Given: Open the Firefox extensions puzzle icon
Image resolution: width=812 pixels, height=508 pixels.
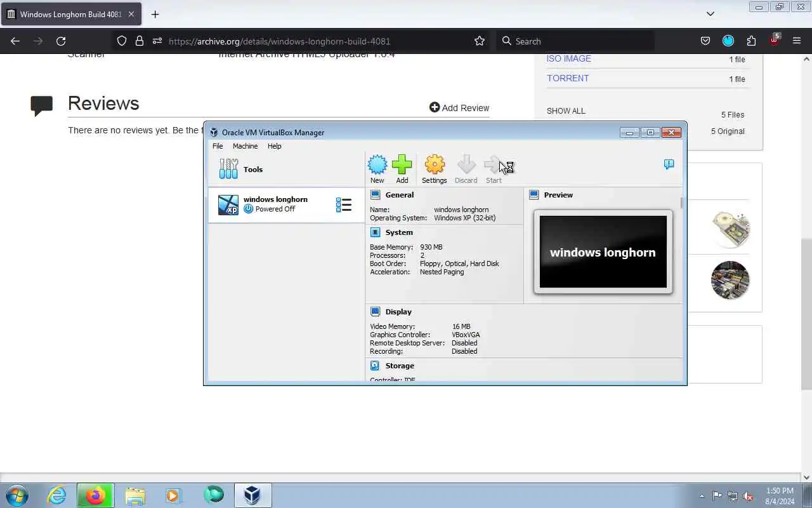Looking at the screenshot, I should pos(751,41).
